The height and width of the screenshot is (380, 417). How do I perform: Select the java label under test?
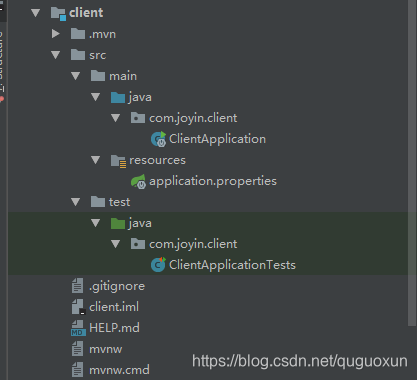(140, 223)
